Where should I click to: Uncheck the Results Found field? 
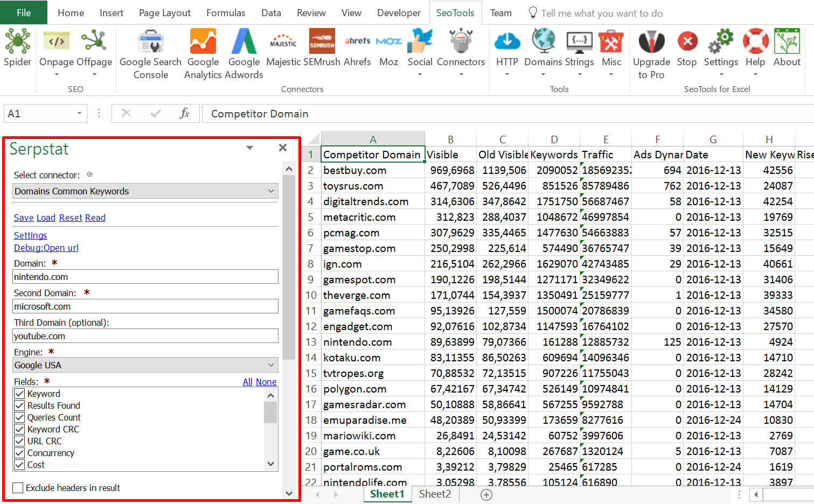click(20, 405)
